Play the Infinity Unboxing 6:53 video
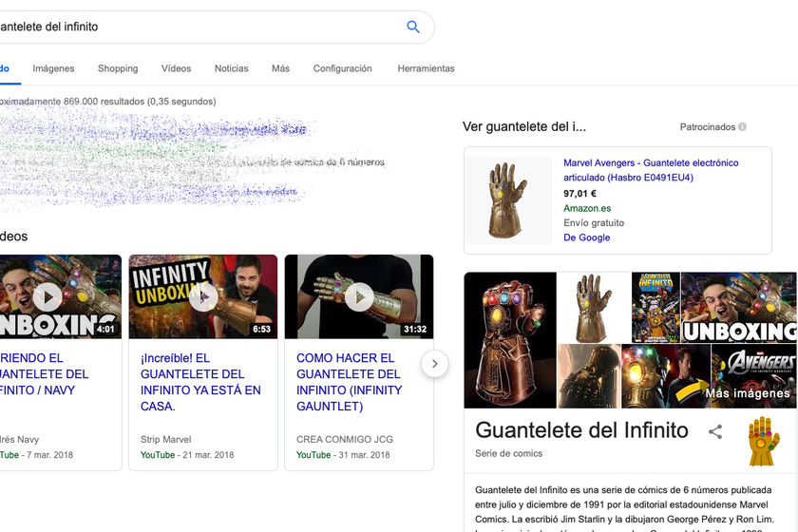Image resolution: width=798 pixels, height=532 pixels. point(203,296)
